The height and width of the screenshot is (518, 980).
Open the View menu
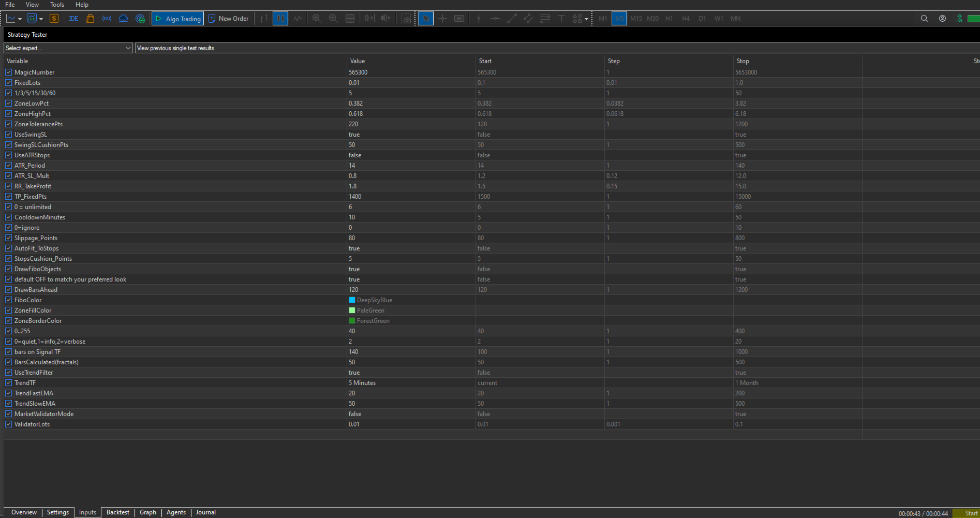32,5
